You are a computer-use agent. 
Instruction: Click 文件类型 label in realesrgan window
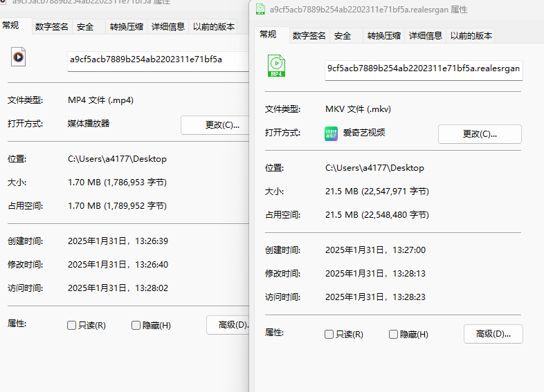(x=283, y=109)
